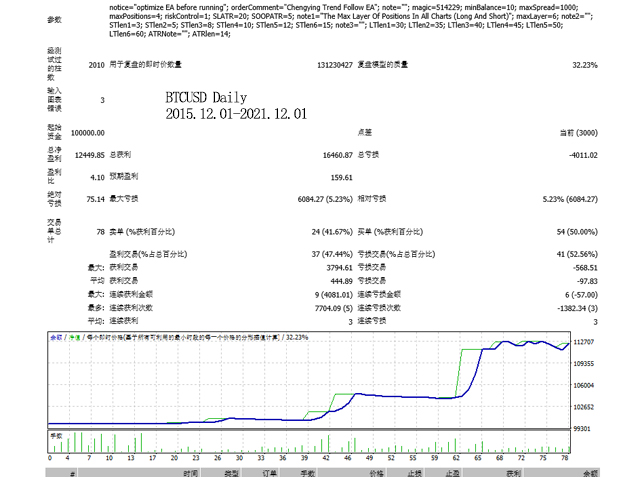The width and height of the screenshot is (640, 480).
Task: Click largest loss trade -568.51
Action: [x=585, y=268]
